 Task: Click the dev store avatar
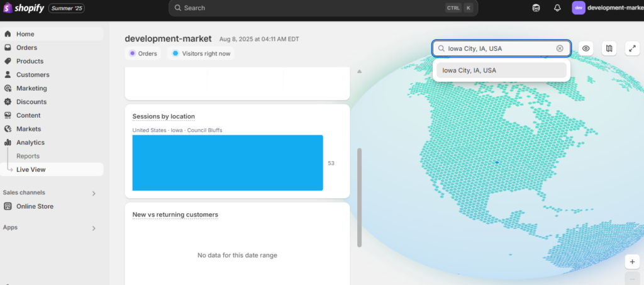(x=579, y=8)
